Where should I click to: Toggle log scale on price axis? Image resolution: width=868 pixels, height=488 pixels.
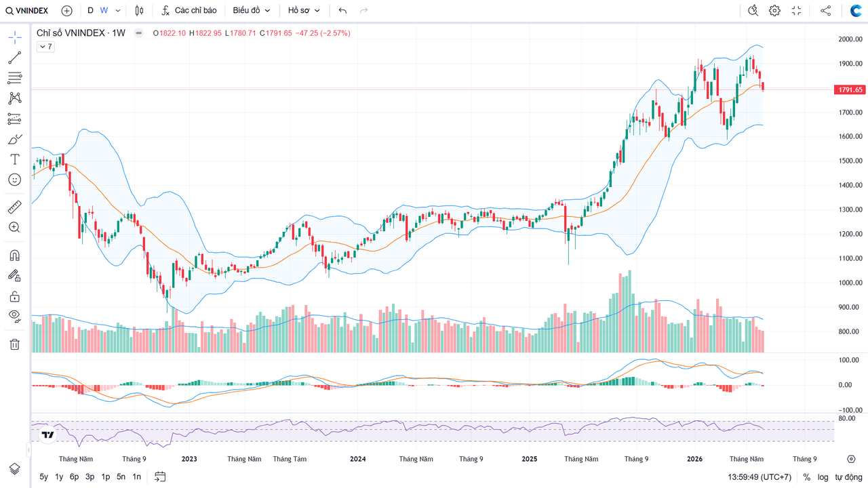pos(823,477)
